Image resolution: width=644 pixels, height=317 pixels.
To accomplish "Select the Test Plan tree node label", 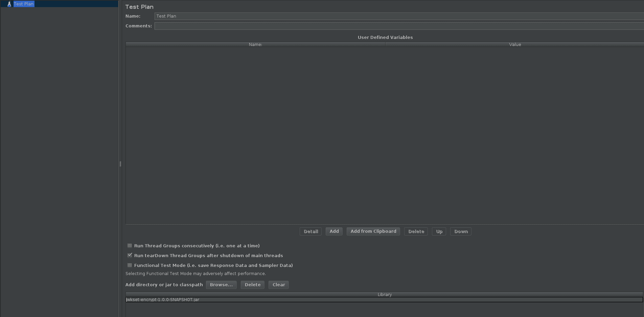I will pos(24,4).
